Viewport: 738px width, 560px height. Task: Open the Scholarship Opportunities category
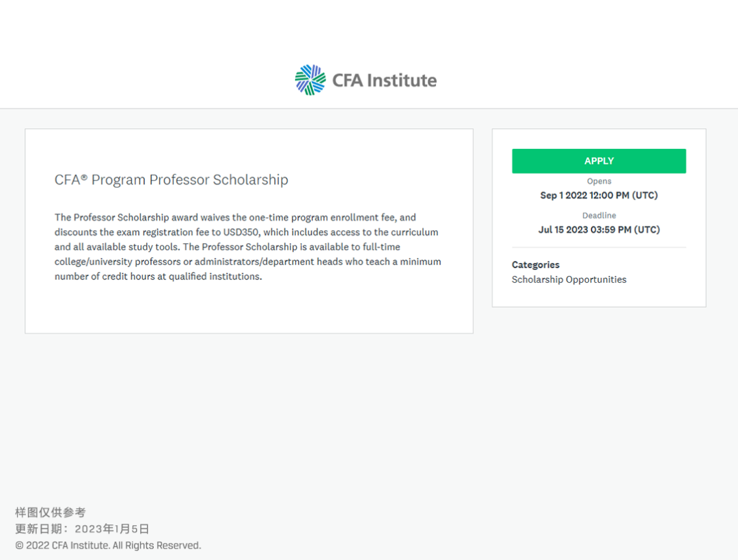[x=569, y=279]
